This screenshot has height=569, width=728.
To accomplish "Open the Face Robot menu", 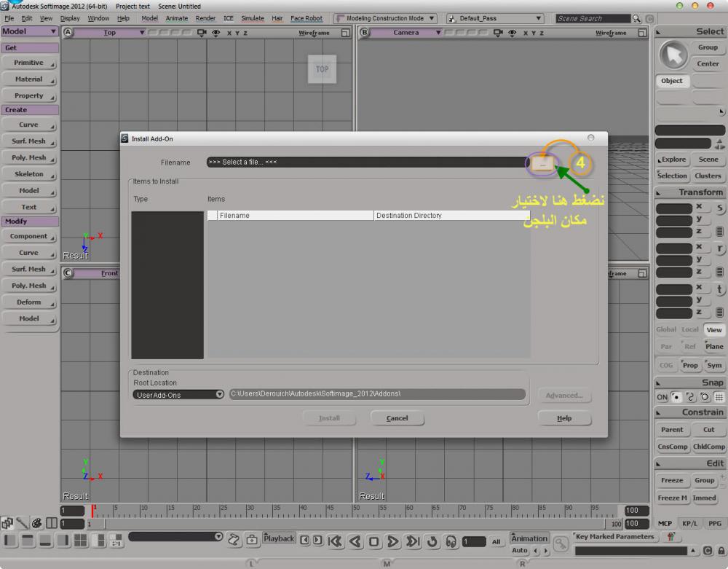I will click(x=306, y=19).
